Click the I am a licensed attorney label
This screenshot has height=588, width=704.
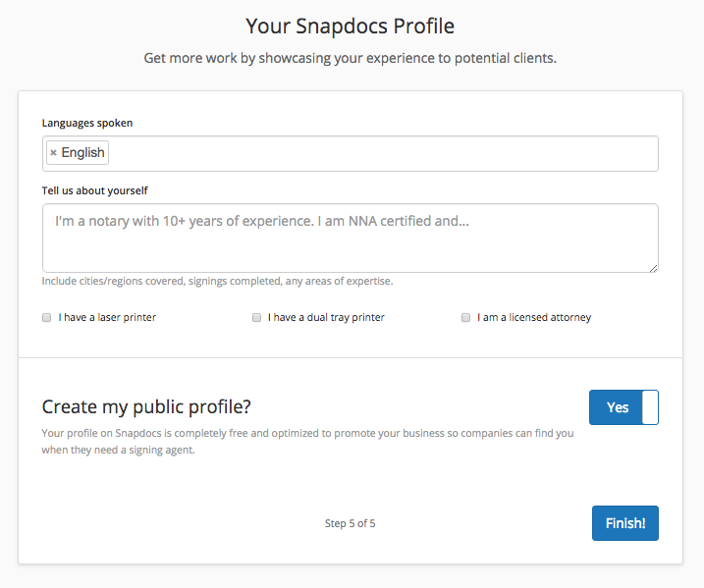pyautogui.click(x=534, y=318)
